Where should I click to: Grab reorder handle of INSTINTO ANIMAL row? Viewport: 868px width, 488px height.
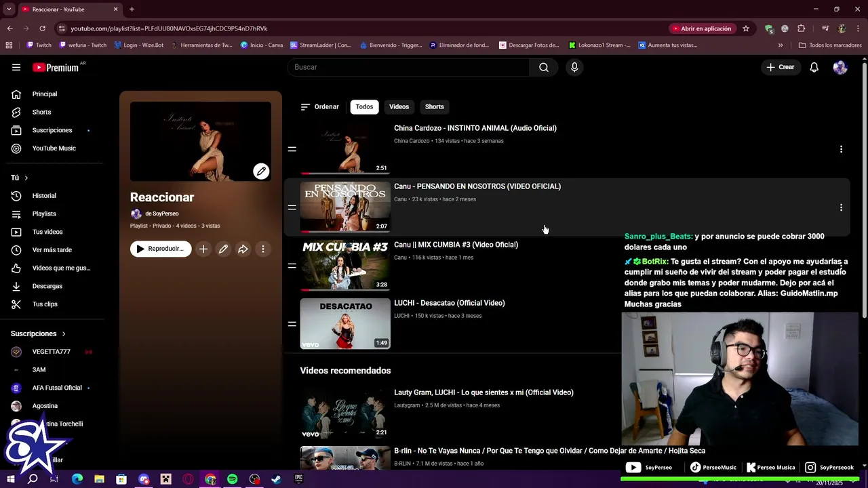point(292,149)
